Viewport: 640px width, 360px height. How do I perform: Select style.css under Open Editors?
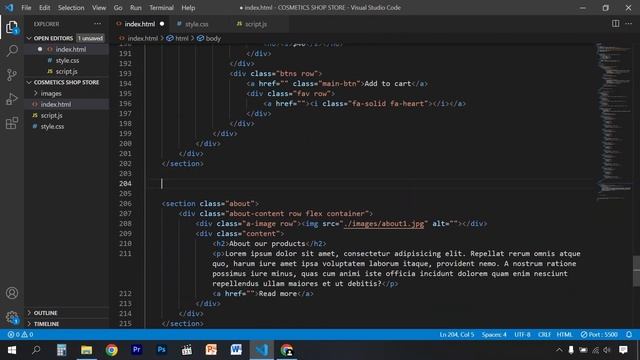coord(67,60)
